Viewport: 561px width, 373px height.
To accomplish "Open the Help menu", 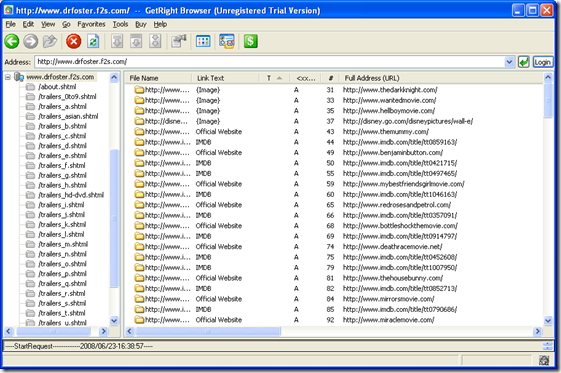I will (x=160, y=24).
